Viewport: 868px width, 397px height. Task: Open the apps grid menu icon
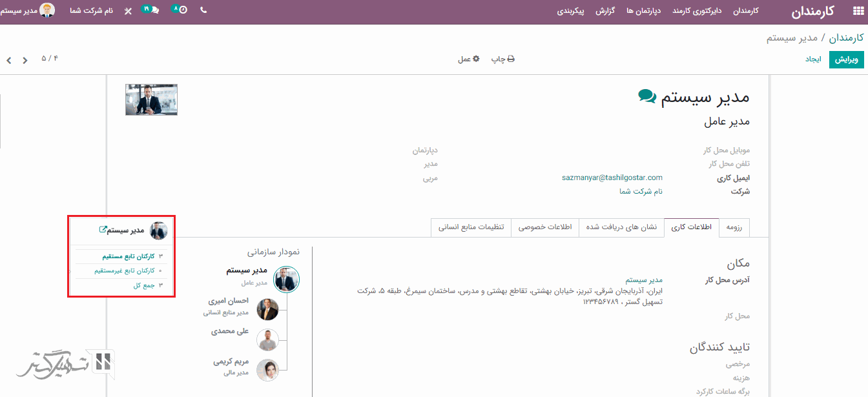pyautogui.click(x=857, y=11)
